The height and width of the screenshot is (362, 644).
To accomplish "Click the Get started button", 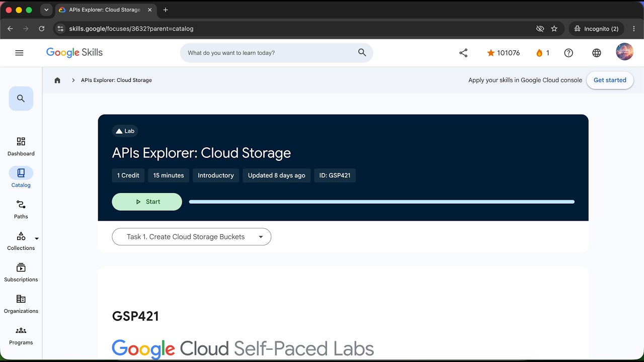I will click(610, 80).
